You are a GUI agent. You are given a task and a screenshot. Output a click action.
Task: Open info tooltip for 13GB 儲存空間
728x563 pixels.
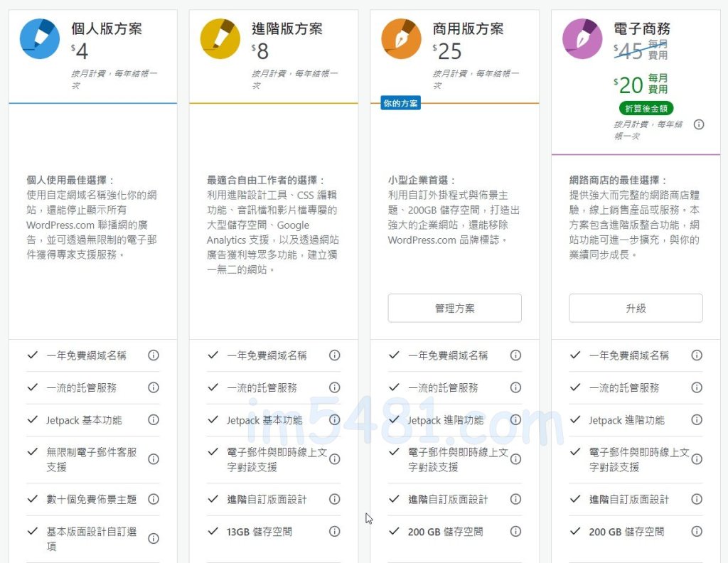coord(335,531)
